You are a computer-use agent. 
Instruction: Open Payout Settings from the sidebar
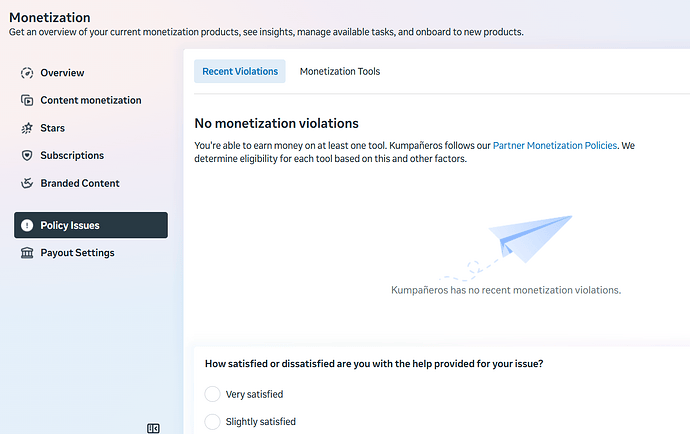(77, 253)
